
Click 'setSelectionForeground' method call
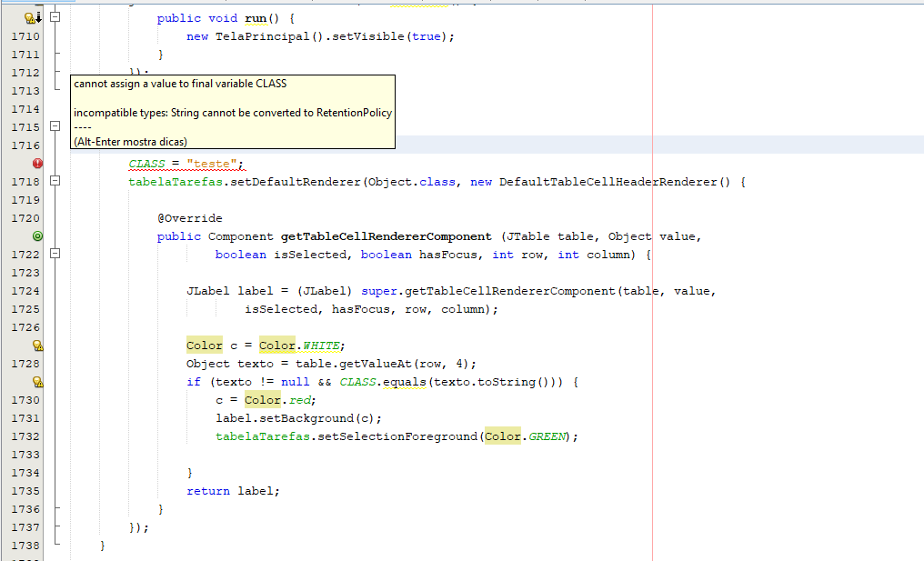[x=397, y=436]
